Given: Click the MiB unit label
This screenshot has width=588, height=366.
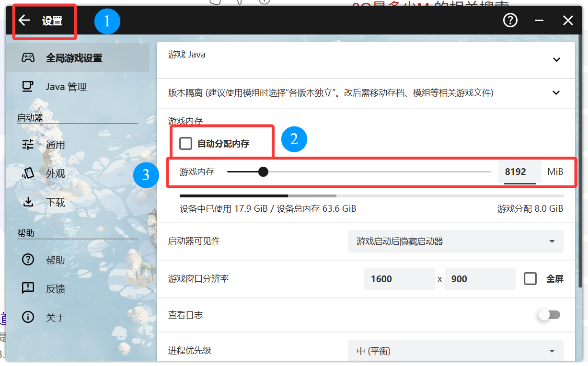Looking at the screenshot, I should 555,172.
